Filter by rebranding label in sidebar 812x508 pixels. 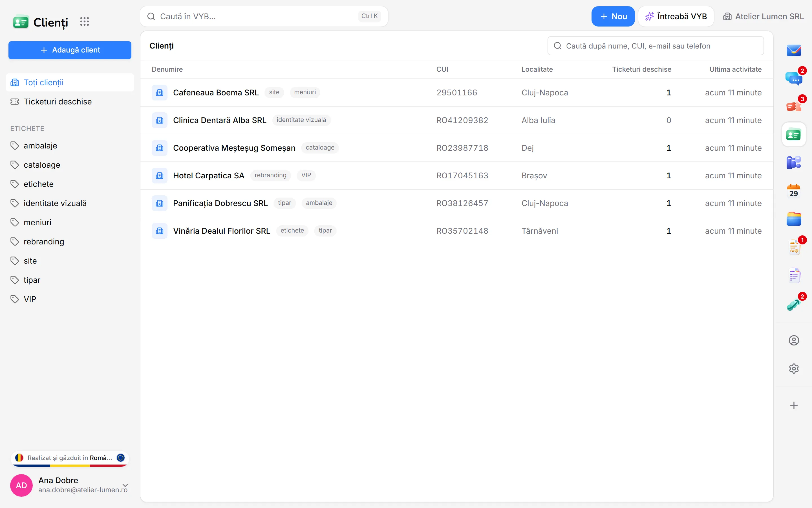pos(70,242)
